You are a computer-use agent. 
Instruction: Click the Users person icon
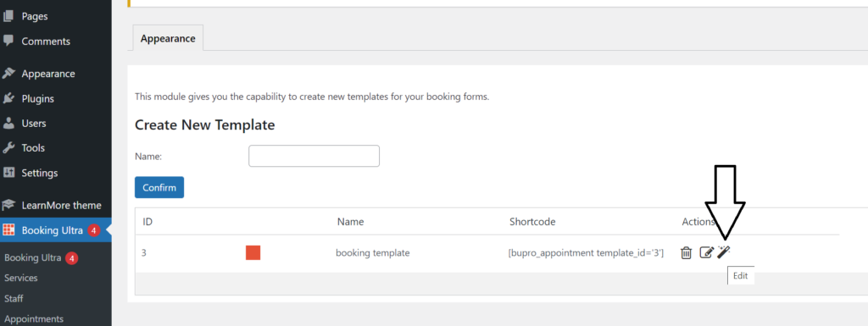[8, 124]
